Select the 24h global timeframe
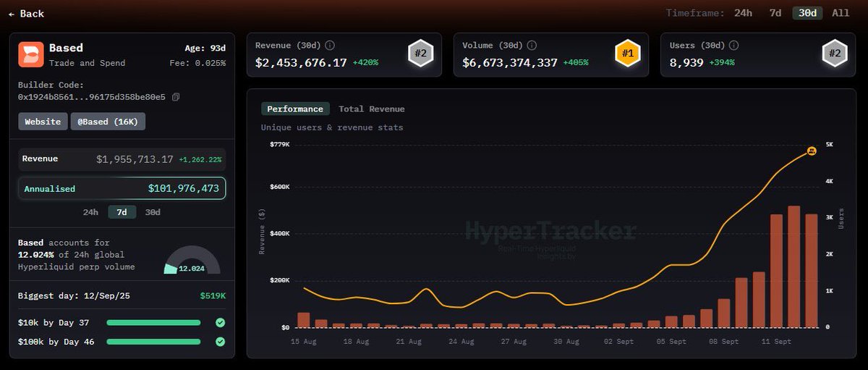 pos(743,13)
